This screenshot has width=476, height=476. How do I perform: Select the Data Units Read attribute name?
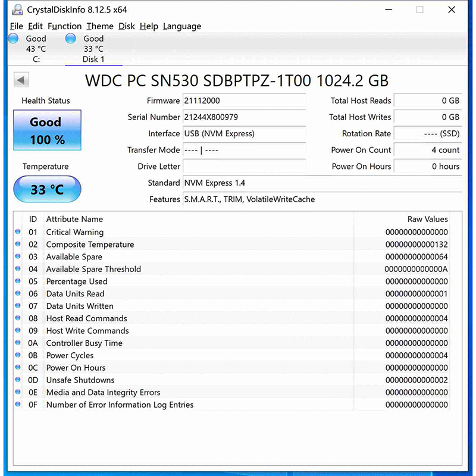(x=75, y=293)
